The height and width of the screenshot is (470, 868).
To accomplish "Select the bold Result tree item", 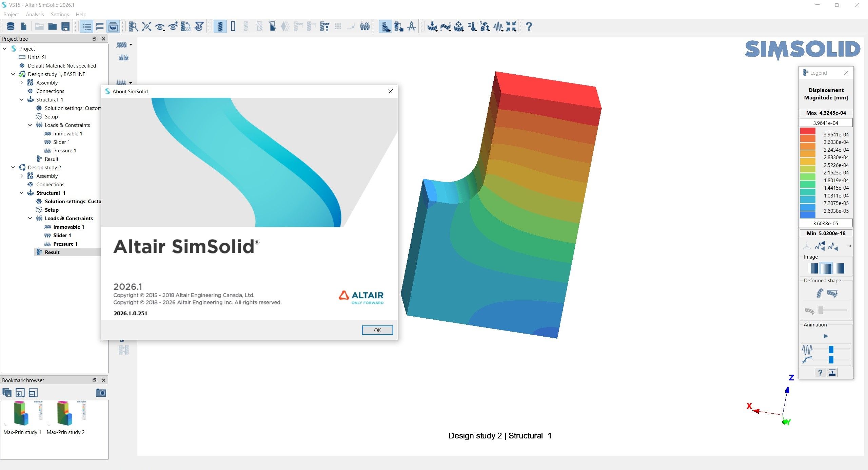I will (52, 252).
